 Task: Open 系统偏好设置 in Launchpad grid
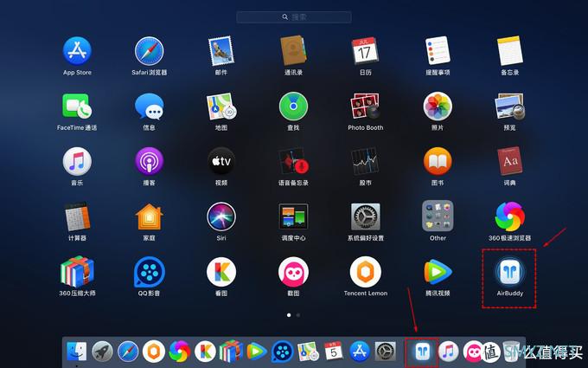365,216
